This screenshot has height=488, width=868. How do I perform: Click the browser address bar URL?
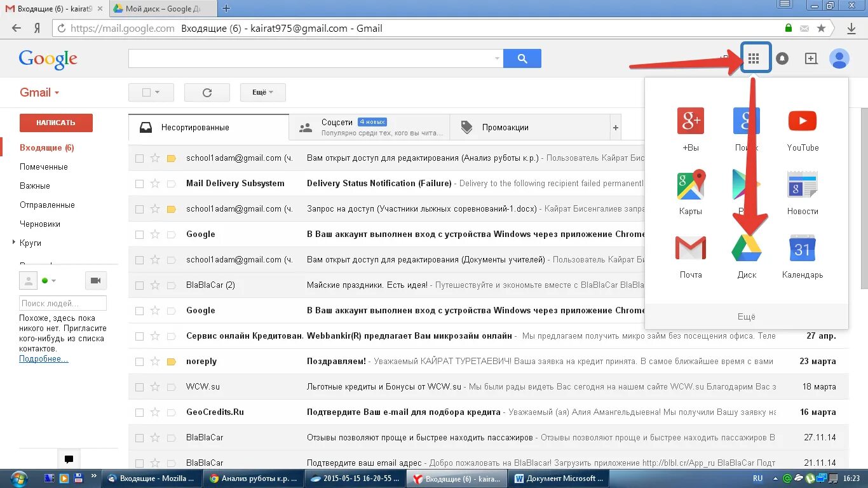123,28
